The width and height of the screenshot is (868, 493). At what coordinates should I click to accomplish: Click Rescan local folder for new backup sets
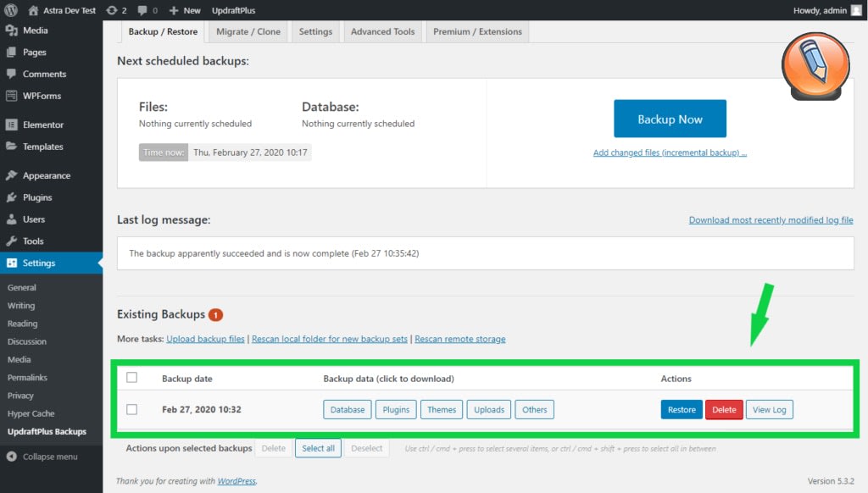330,339
